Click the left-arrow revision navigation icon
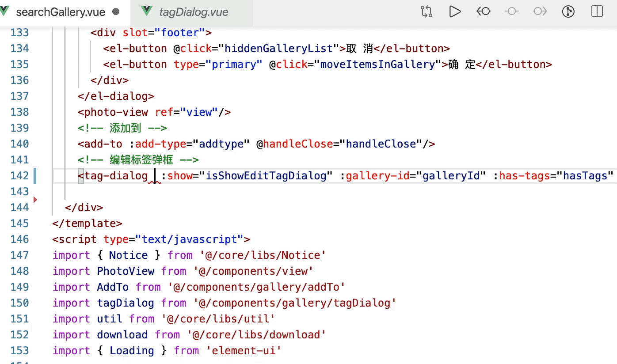Viewport: 617px width, 364px height. click(483, 11)
